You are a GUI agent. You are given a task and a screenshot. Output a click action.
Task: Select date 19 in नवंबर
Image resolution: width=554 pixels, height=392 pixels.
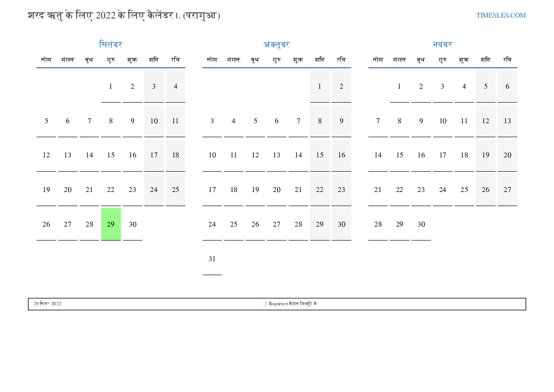[485, 155]
